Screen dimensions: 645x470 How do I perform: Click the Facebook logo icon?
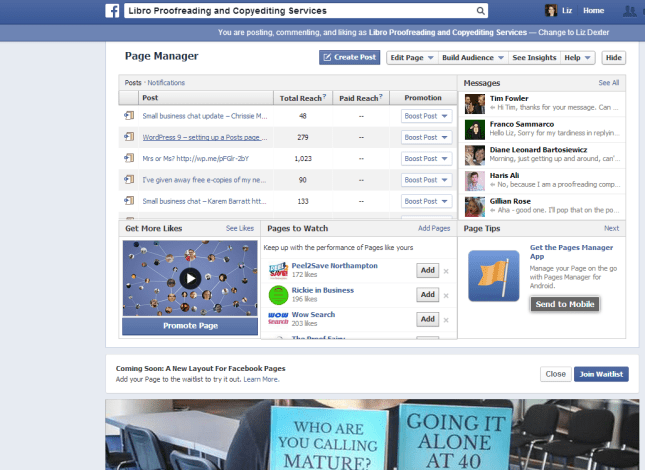pos(112,11)
